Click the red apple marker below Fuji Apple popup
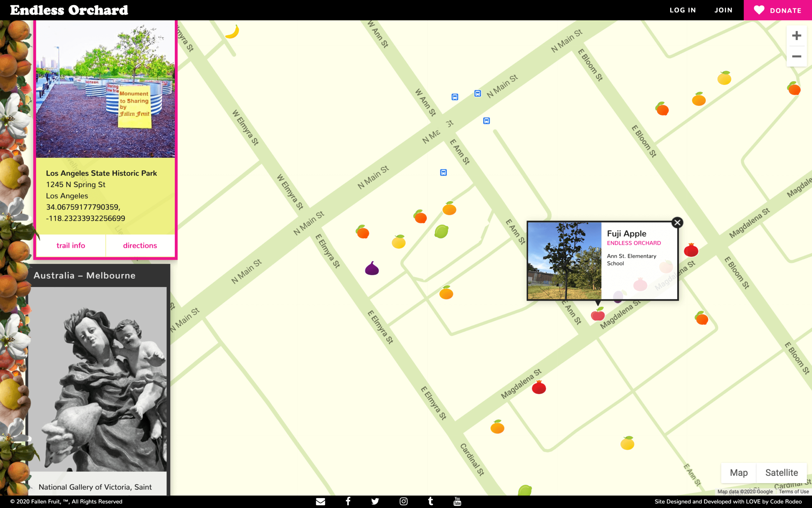The image size is (812, 508). 598,314
